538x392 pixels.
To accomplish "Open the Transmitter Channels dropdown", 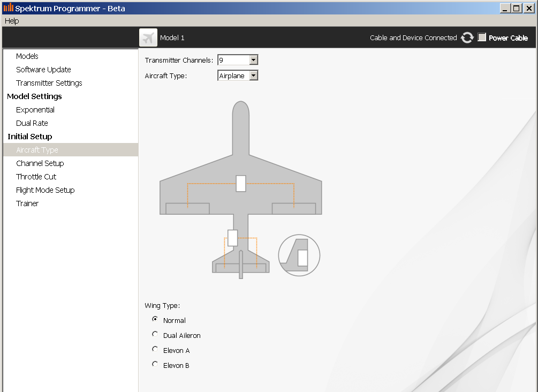I will [x=254, y=60].
